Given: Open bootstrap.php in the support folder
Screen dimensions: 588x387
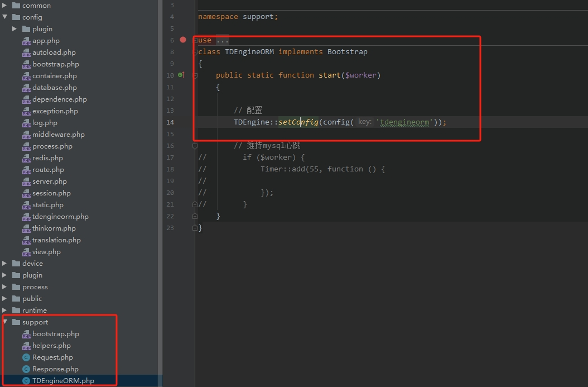Looking at the screenshot, I should 55,334.
